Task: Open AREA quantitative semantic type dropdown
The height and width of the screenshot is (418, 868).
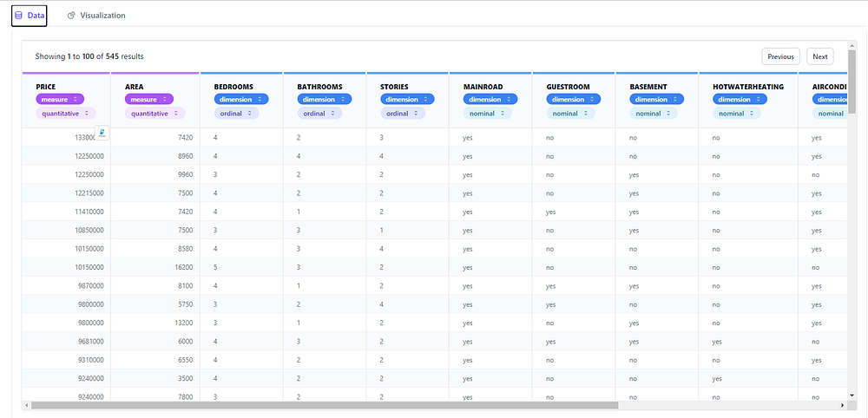Action: tap(155, 113)
